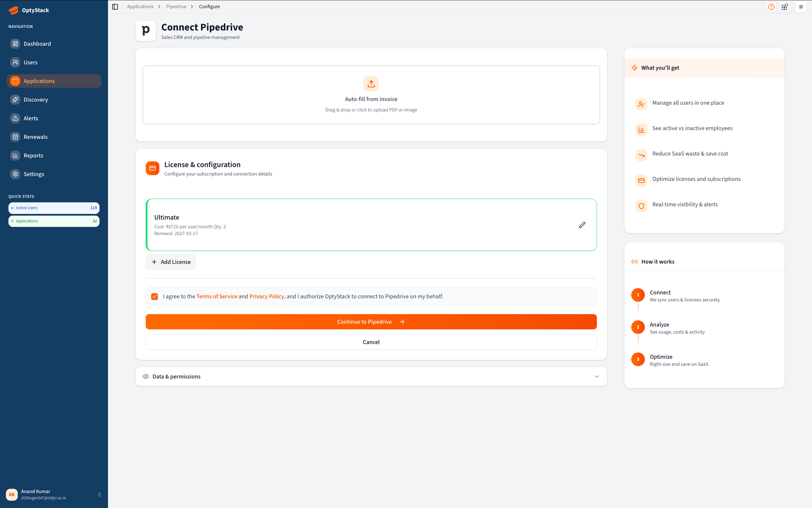Click step 2 Analyze circle

pyautogui.click(x=638, y=327)
